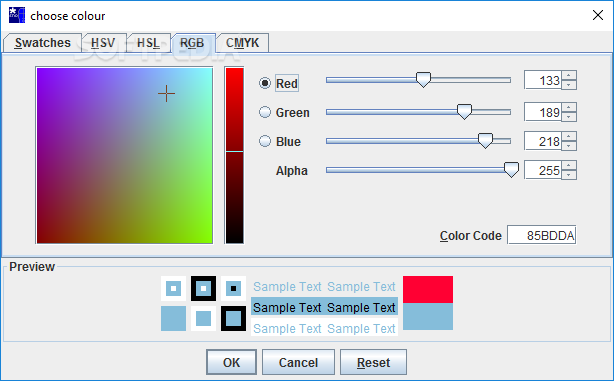Select the Red radio button
The image size is (614, 381).
[265, 83]
